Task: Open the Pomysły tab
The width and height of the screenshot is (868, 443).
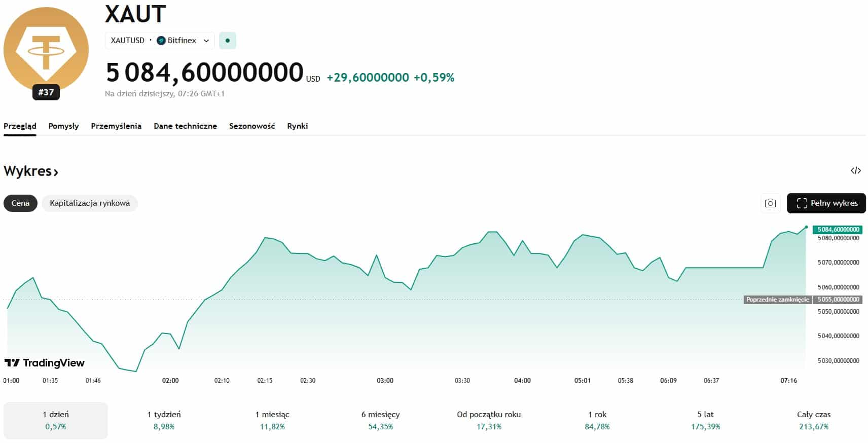Action: pos(63,126)
